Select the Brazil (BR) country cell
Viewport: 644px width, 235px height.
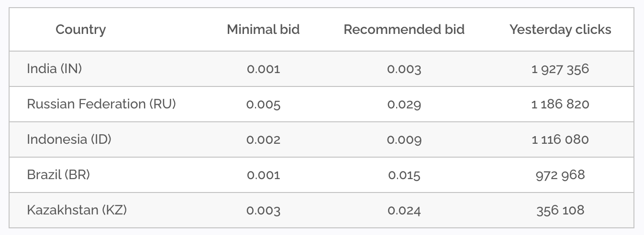58,175
